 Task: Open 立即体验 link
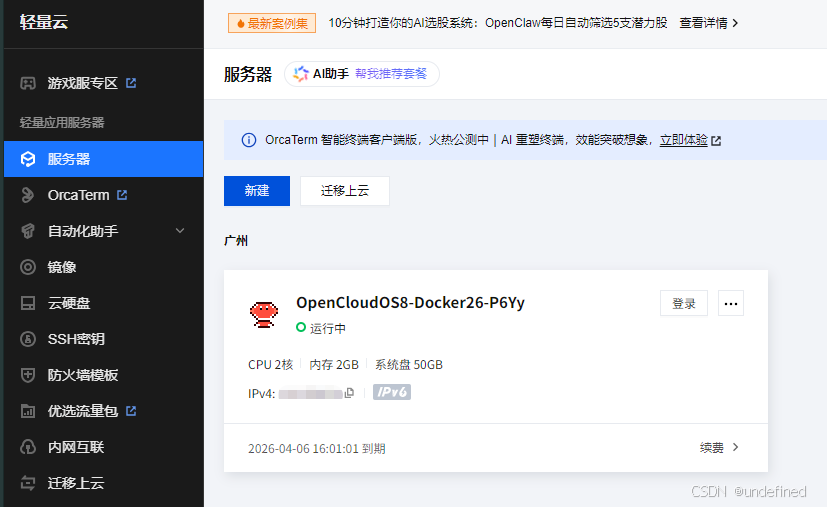coord(684,140)
